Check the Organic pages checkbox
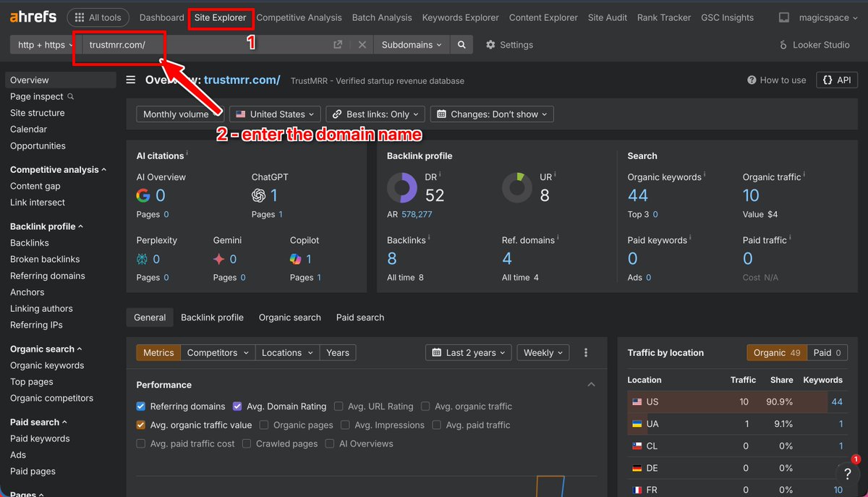 point(264,425)
